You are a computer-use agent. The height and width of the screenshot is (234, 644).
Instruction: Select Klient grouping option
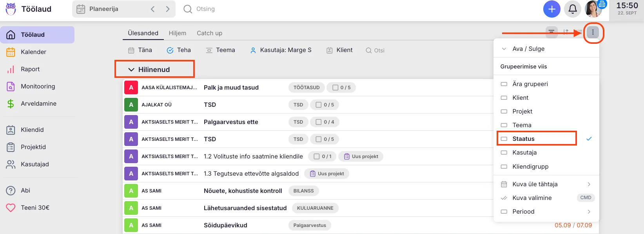point(520,98)
